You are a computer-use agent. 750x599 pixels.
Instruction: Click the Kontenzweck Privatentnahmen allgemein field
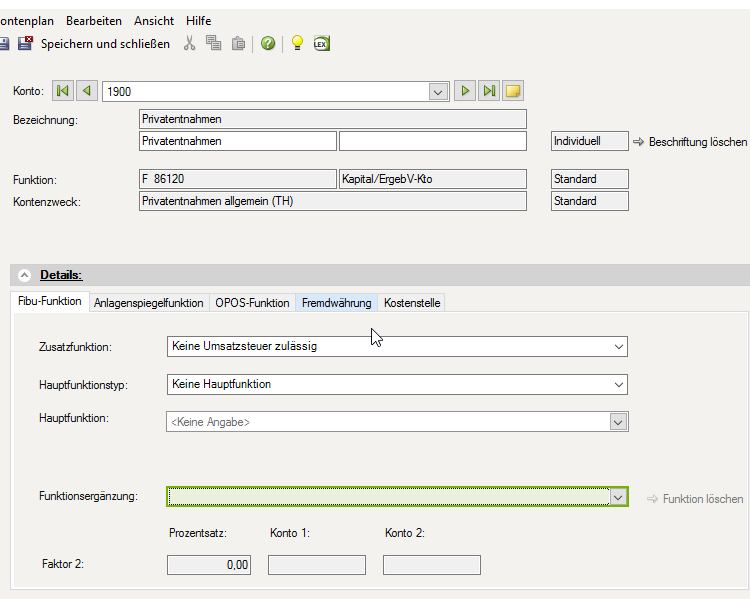click(x=333, y=201)
